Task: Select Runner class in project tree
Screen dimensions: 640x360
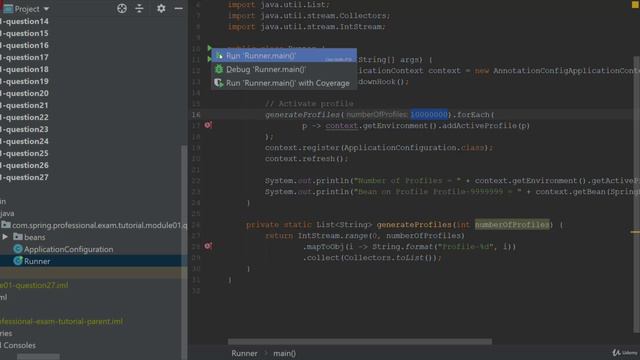Action: pyautogui.click(x=37, y=261)
